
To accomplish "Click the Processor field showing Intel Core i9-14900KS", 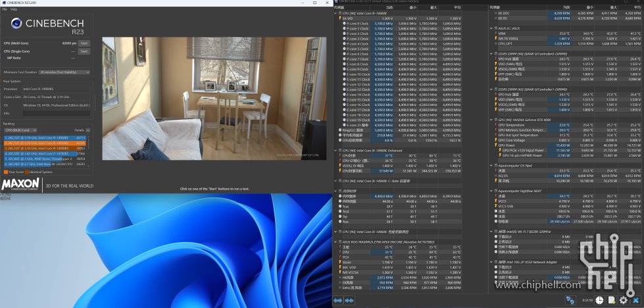I will pyautogui.click(x=57, y=89).
